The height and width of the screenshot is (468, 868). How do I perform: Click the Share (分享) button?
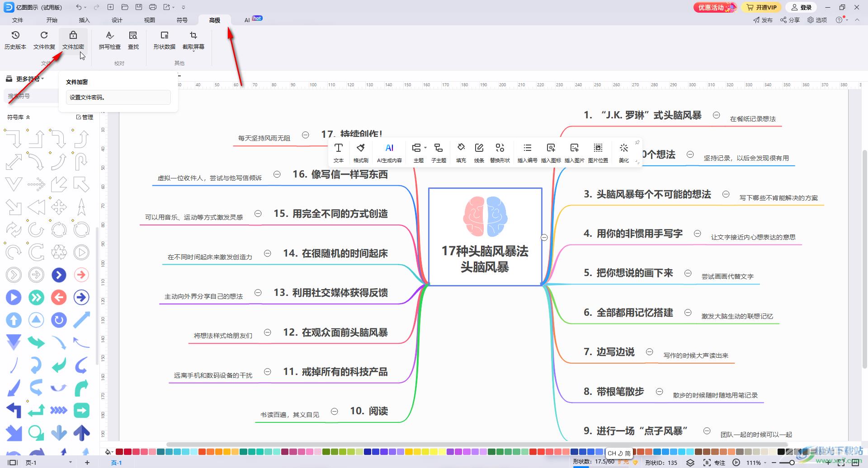point(790,20)
